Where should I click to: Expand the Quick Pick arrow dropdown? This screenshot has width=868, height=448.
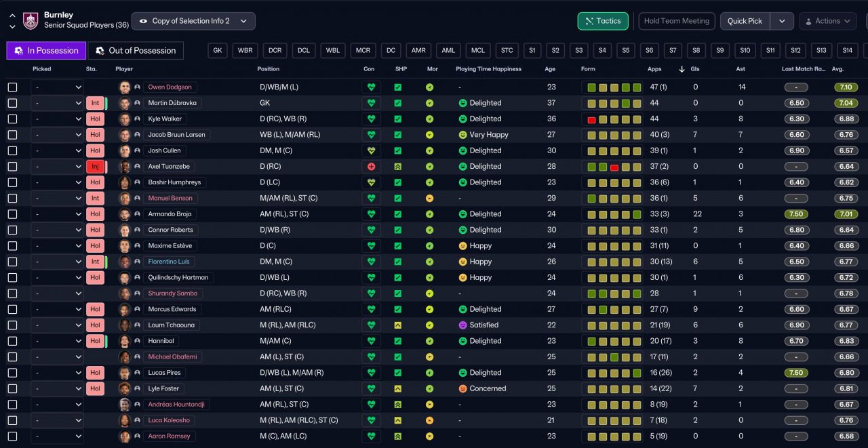(782, 21)
